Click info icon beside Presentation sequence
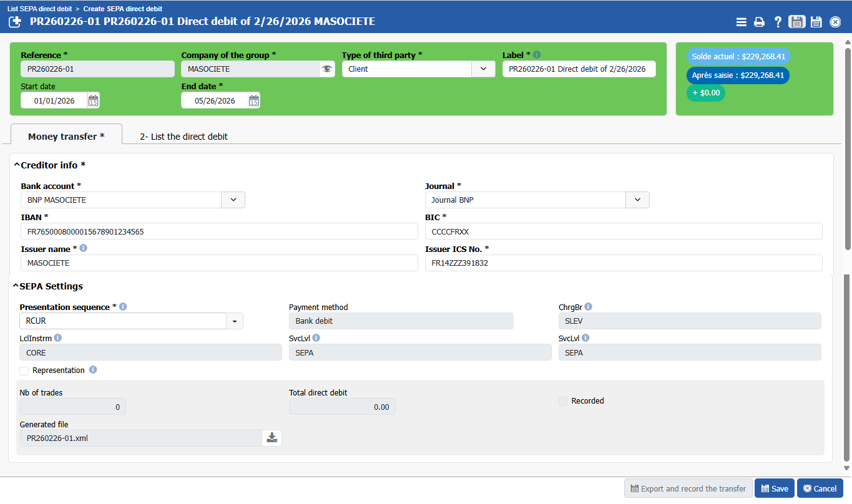 point(123,307)
